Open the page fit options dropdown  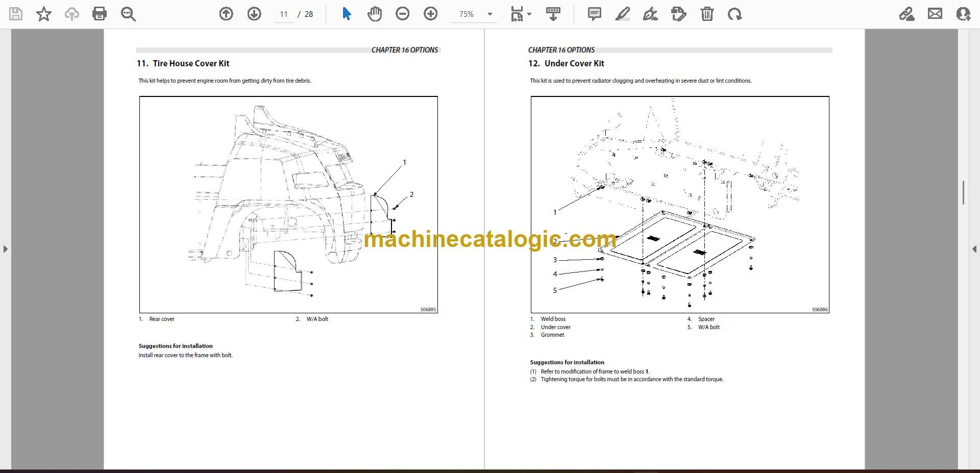tap(521, 14)
